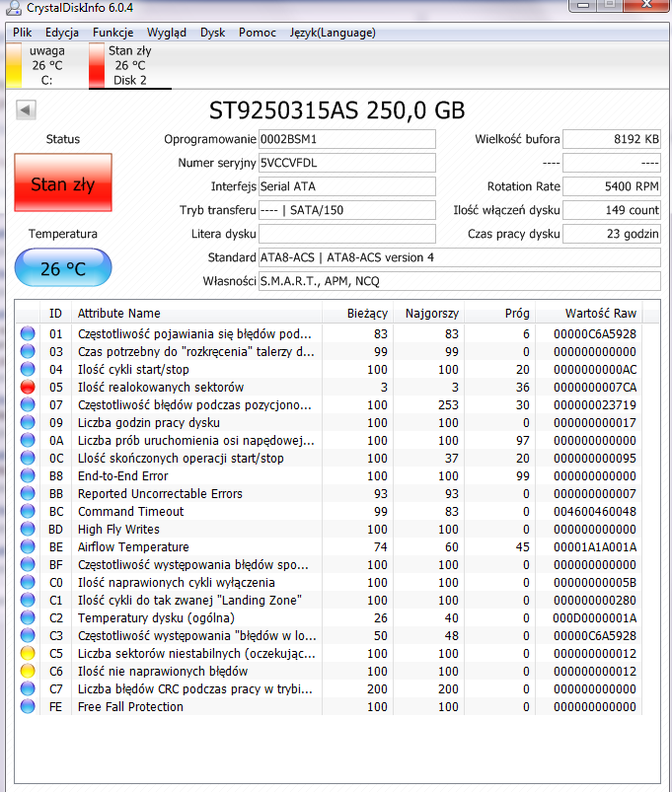Click blue status dot for attribute 04
The width and height of the screenshot is (672, 792).
point(28,369)
